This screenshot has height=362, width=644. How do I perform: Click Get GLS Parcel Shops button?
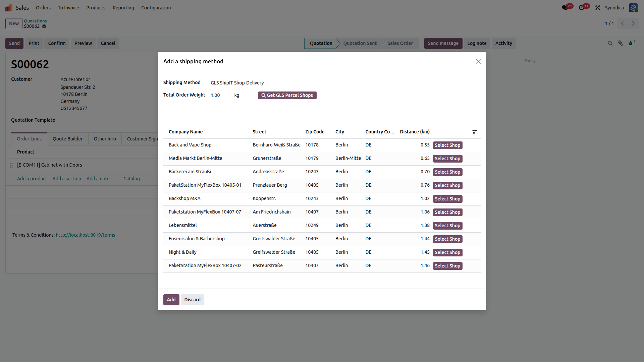coord(287,95)
